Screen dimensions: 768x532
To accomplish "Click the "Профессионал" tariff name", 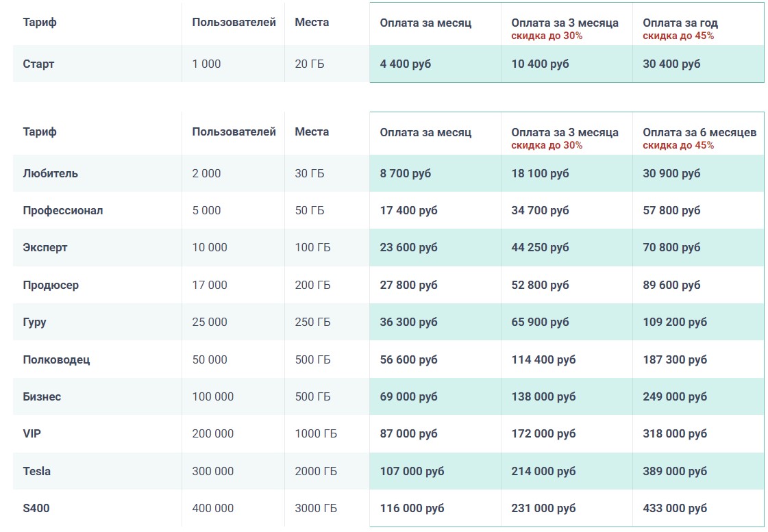I will click(x=62, y=210).
